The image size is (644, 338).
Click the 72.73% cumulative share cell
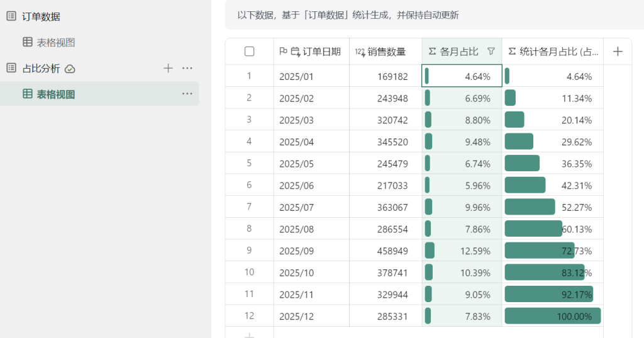pos(552,251)
